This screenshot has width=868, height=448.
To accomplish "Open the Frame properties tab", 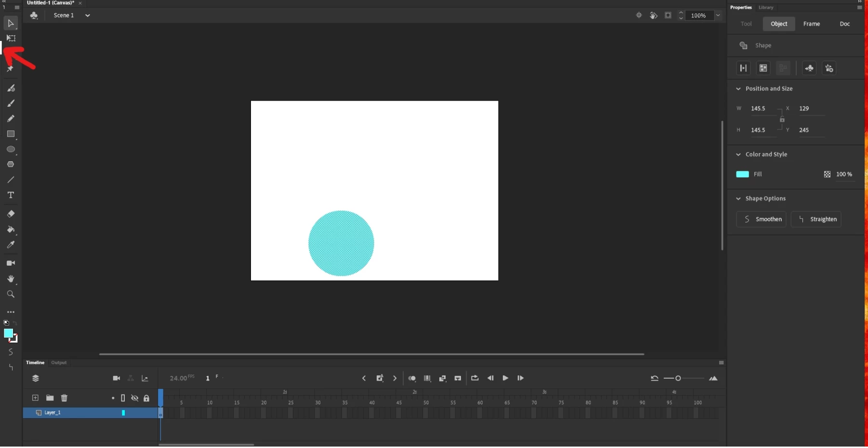I will (812, 24).
